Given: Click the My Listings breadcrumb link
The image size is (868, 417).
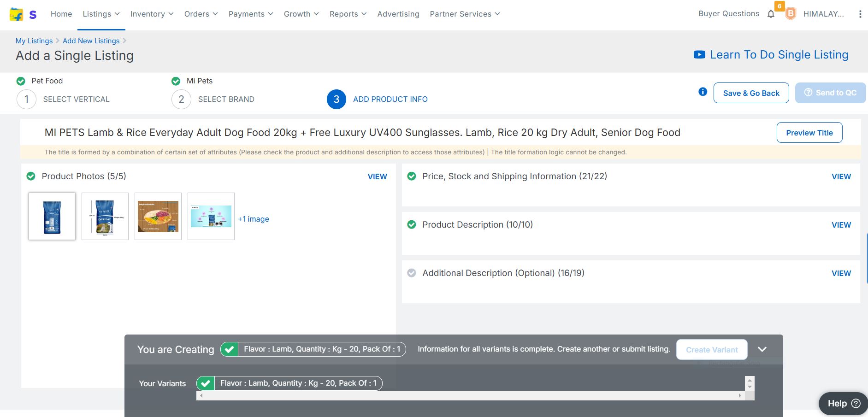Looking at the screenshot, I should pyautogui.click(x=34, y=41).
